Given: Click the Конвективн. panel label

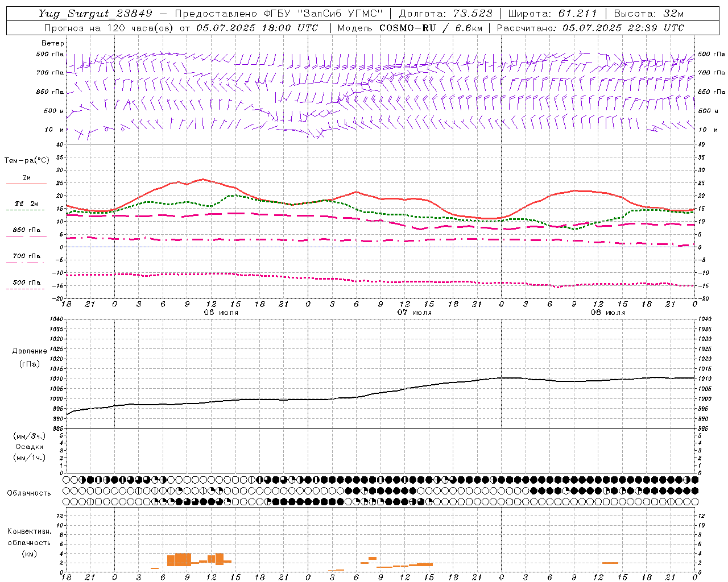Looking at the screenshot, I should click(x=29, y=531).
